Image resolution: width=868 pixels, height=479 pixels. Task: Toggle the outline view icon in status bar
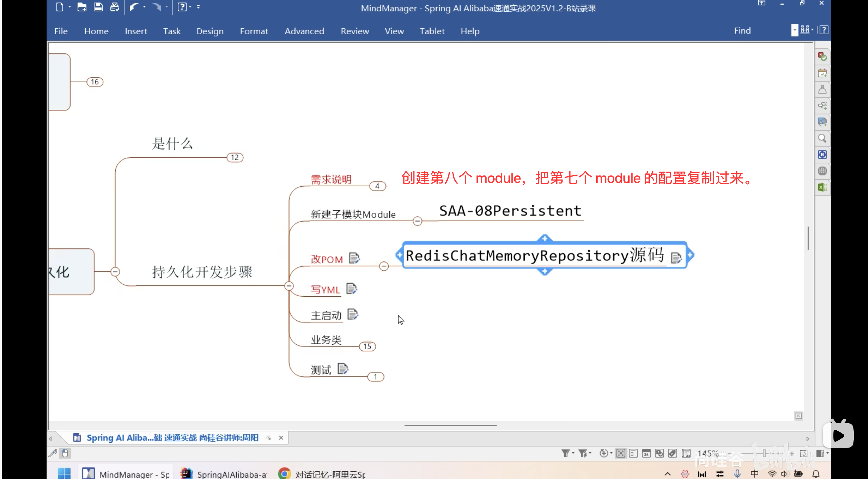point(633,453)
